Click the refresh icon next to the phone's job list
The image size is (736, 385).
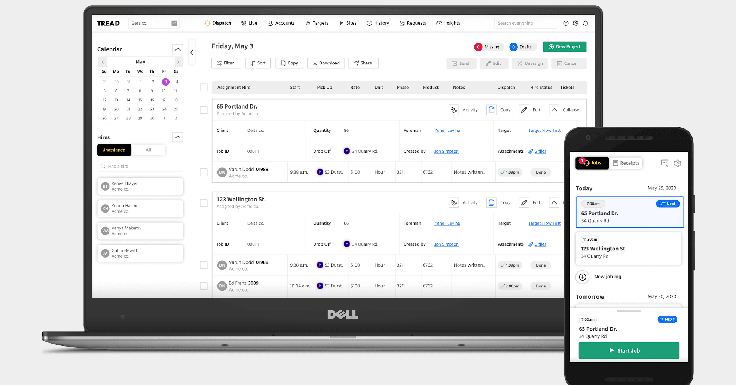583,277
